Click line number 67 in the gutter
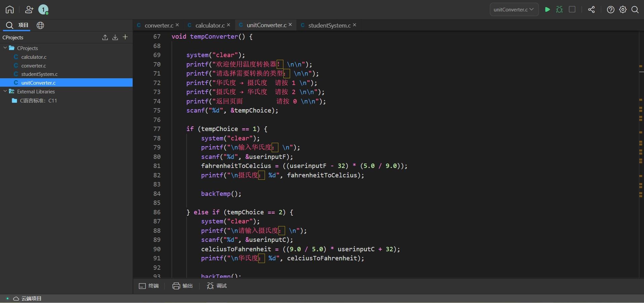This screenshot has width=644, height=303. point(157,37)
